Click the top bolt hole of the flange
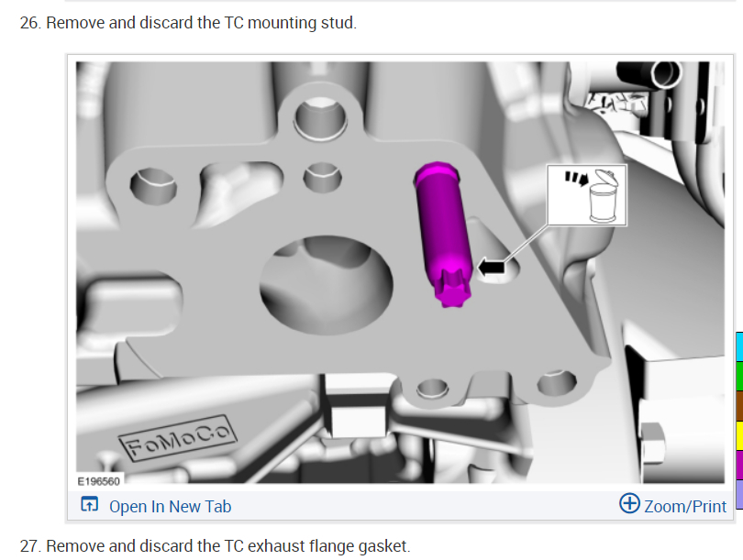The width and height of the screenshot is (743, 560). pyautogui.click(x=320, y=118)
